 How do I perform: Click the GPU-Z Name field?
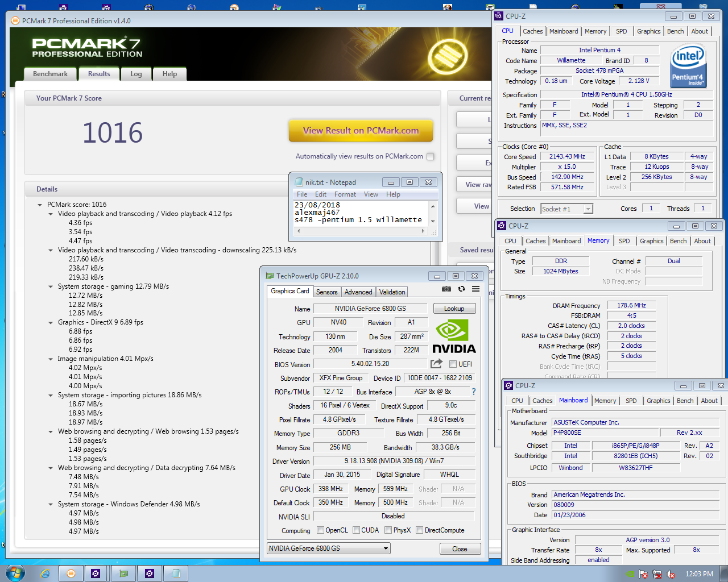pyautogui.click(x=370, y=309)
